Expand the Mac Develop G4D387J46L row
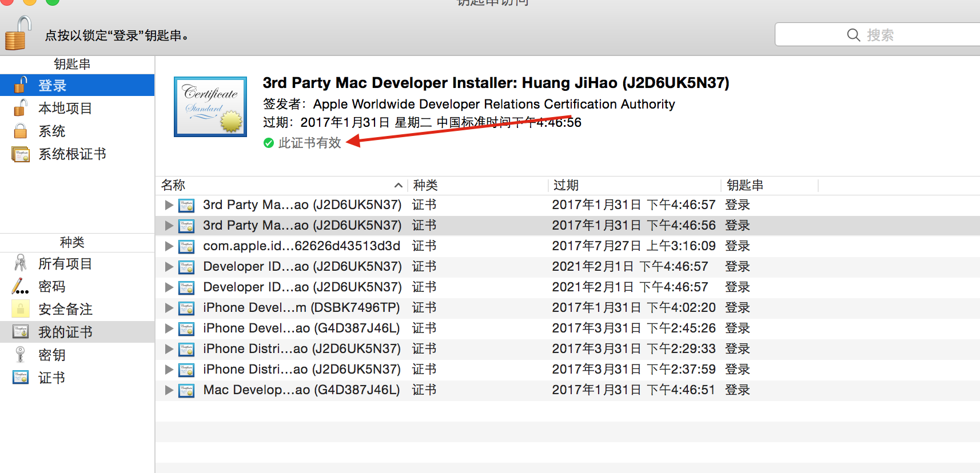 point(169,390)
